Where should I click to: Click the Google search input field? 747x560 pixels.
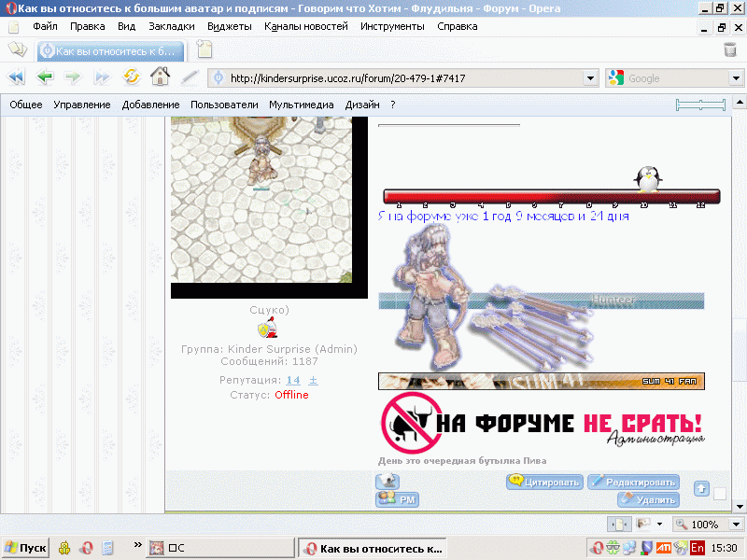click(676, 78)
